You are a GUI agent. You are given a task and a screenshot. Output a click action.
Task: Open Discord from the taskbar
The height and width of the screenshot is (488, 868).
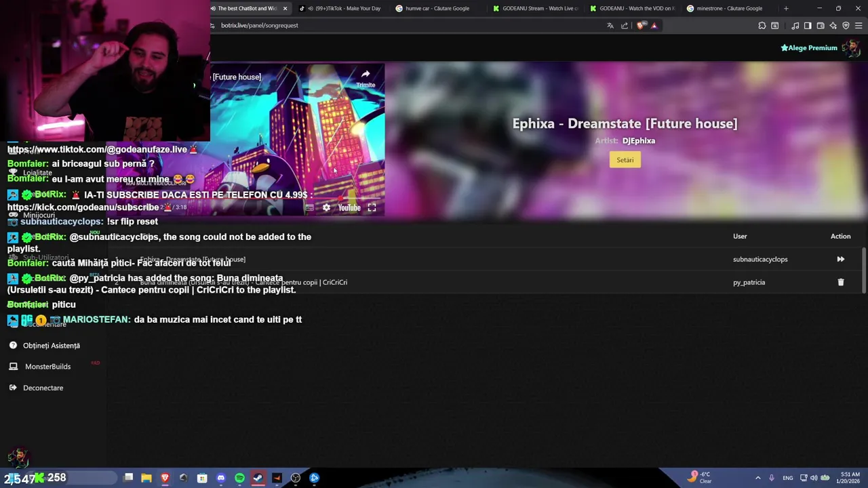tap(220, 478)
